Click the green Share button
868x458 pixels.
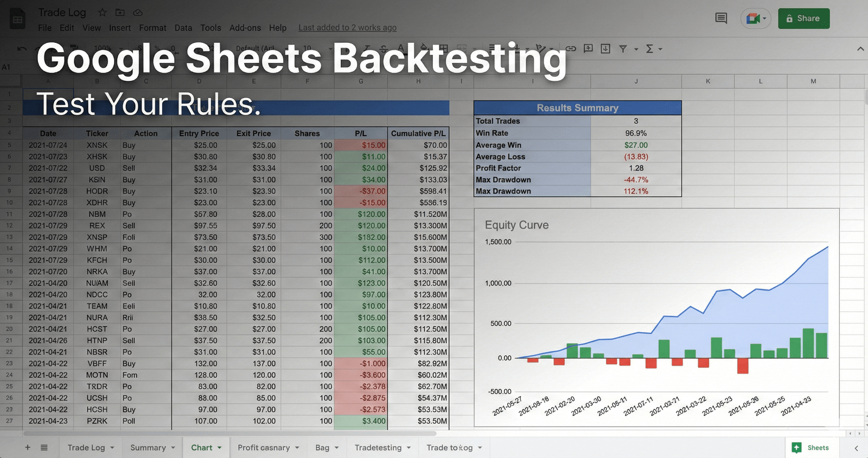803,18
